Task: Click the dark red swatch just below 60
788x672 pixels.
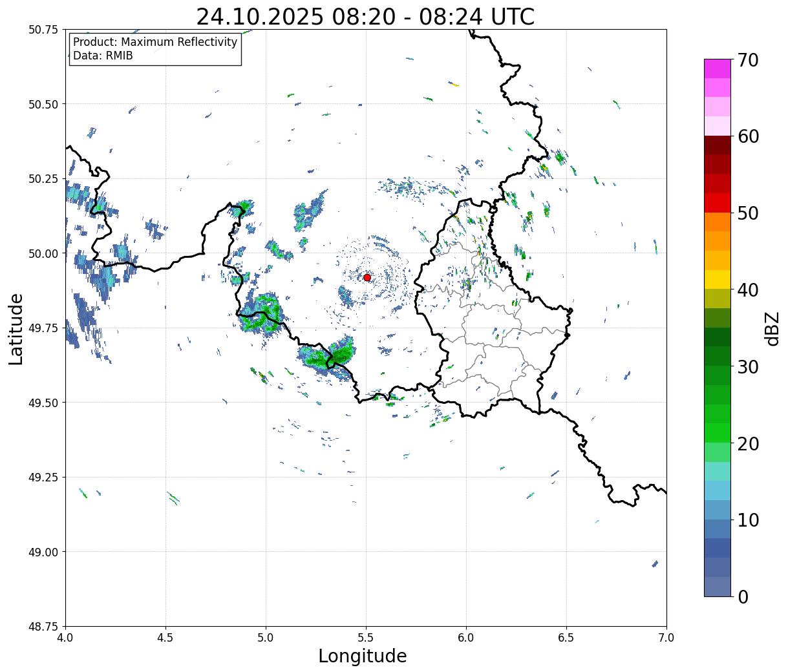Action: click(x=718, y=145)
